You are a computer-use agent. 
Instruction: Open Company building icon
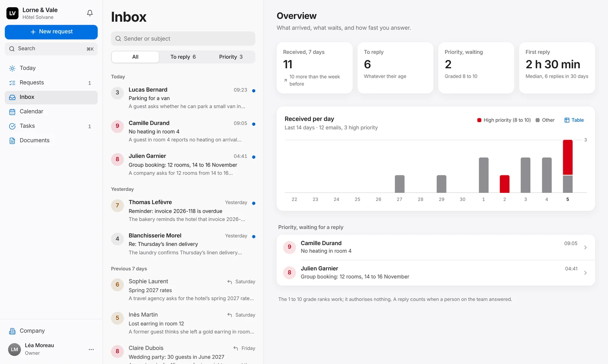pos(12,331)
